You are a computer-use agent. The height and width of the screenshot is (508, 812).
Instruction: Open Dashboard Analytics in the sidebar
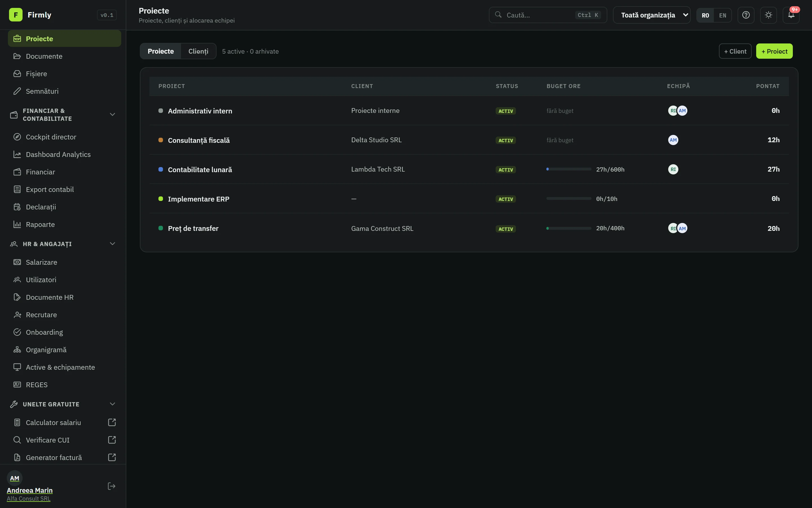[x=64, y=155]
